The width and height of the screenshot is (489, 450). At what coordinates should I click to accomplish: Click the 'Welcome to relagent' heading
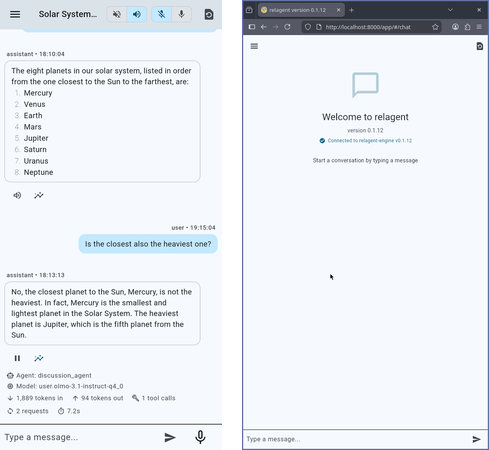pyautogui.click(x=365, y=117)
